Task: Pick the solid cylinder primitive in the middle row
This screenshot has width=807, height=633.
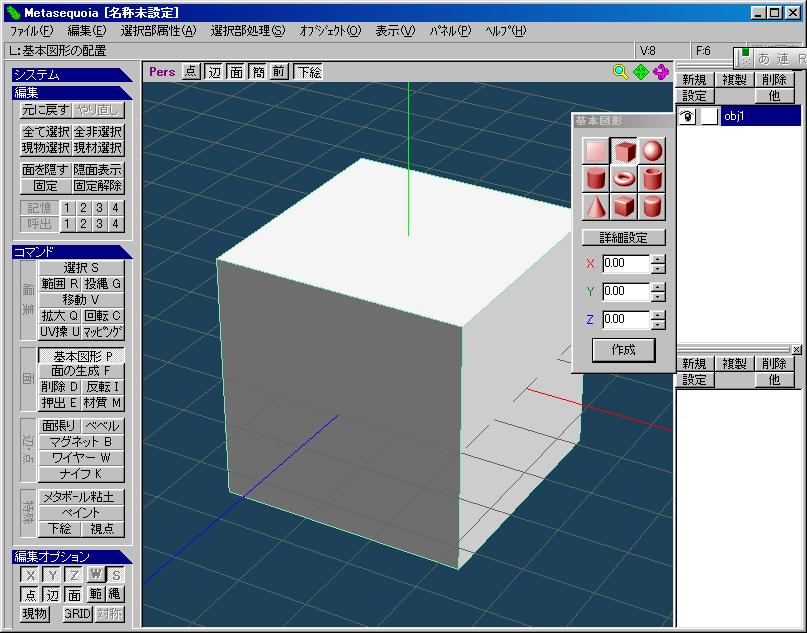Action: [x=596, y=179]
